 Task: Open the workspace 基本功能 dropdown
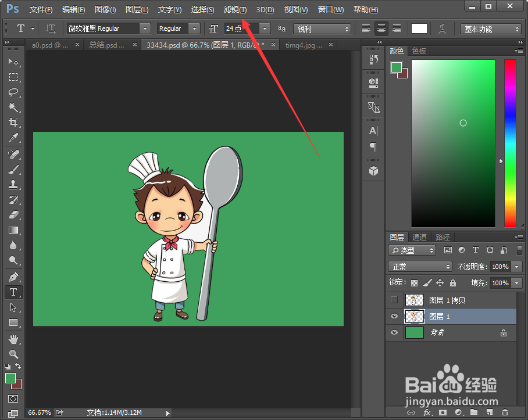491,29
